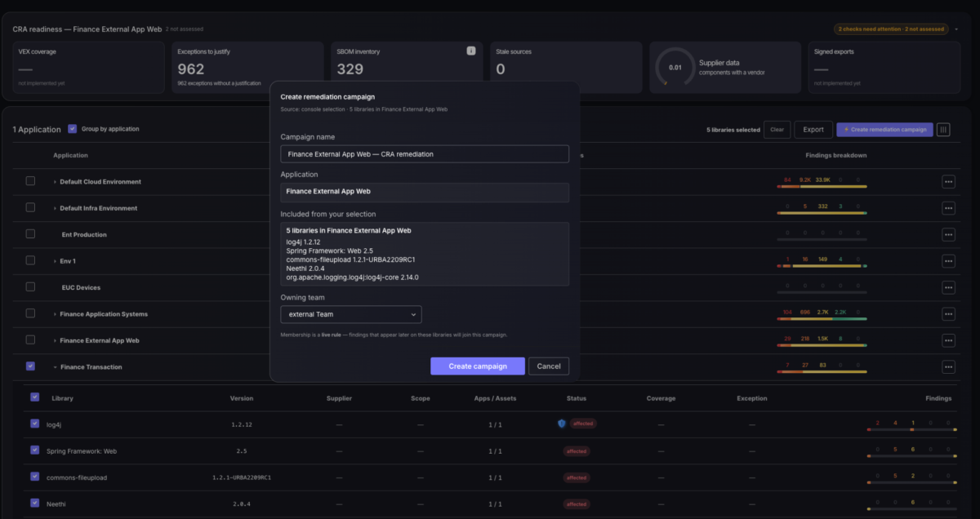
Task: Open the more-actions menu for Default Infra Environment
Action: (x=948, y=208)
